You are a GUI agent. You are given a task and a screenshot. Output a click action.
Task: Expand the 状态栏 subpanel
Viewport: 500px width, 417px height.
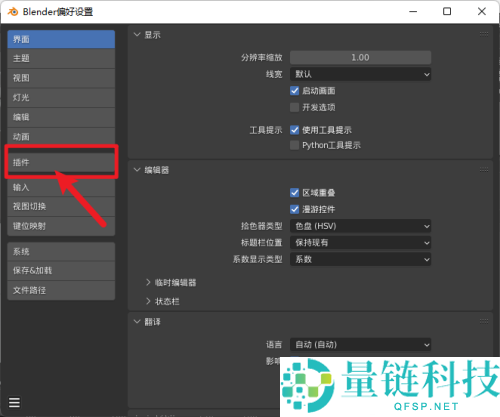[148, 301]
